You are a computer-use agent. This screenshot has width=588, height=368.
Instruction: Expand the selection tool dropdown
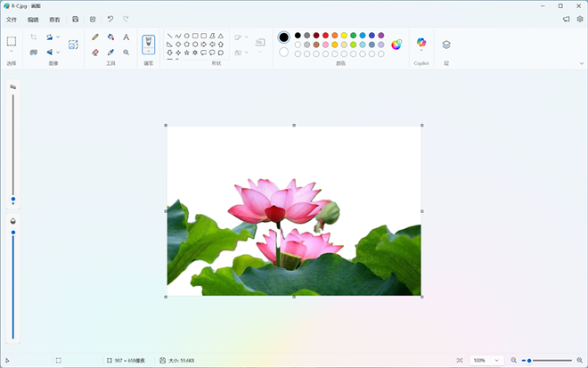point(12,53)
